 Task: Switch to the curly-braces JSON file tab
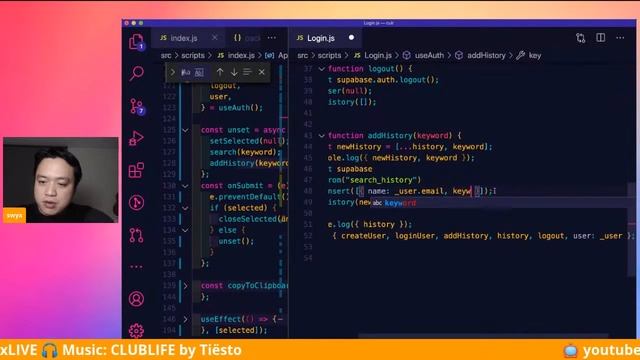(247, 38)
